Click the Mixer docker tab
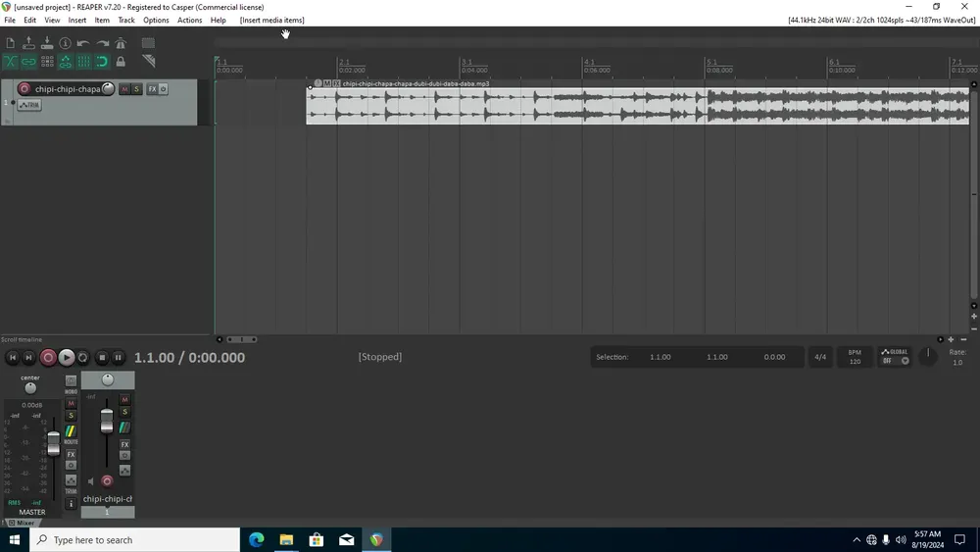 (x=22, y=523)
